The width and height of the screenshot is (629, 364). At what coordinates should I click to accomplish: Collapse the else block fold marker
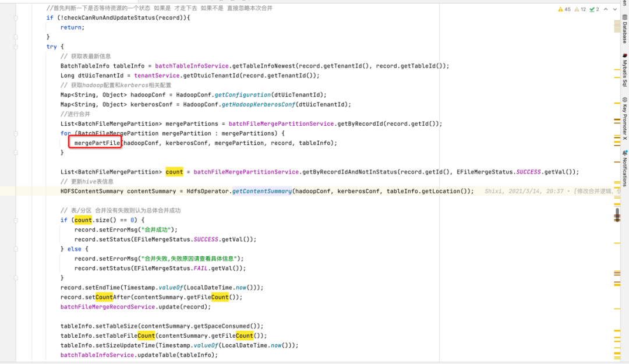tap(16, 249)
